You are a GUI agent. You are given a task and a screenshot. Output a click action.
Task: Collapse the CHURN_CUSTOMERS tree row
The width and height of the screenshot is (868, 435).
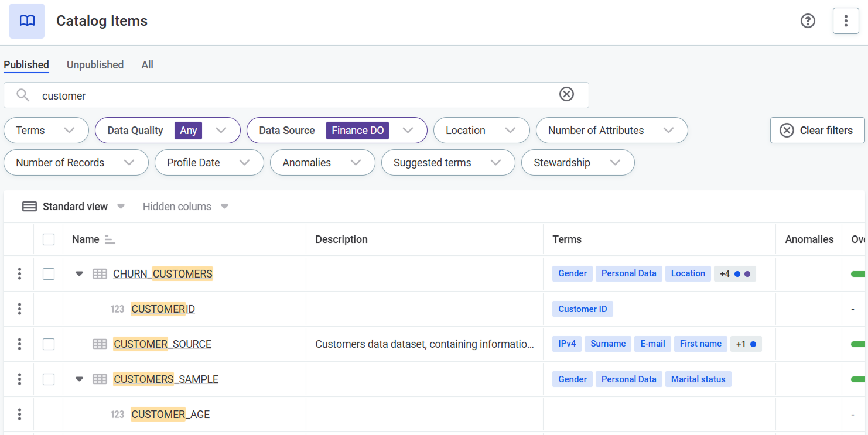pyautogui.click(x=80, y=273)
